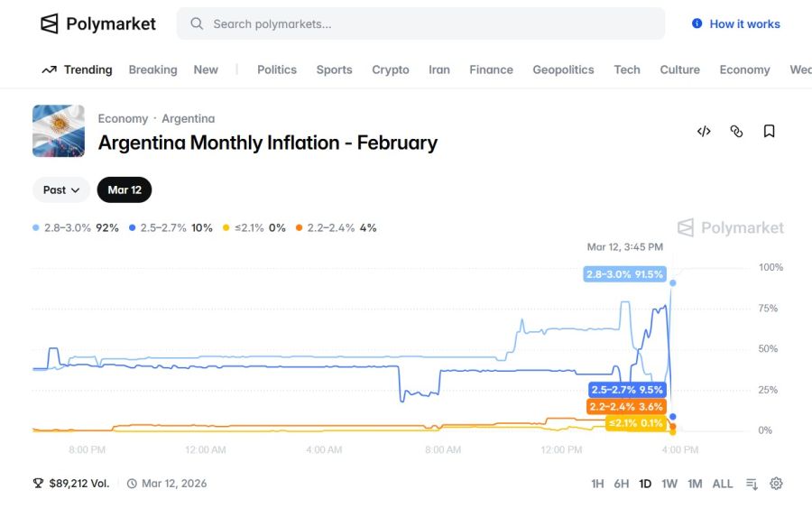Viewport: 812px width, 508px height.
Task: Open the embed code icon
Action: [704, 131]
